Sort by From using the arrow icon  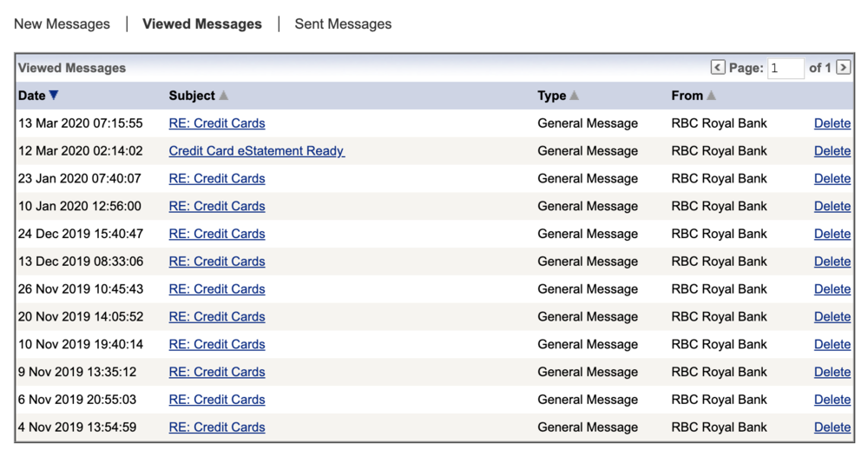(712, 96)
